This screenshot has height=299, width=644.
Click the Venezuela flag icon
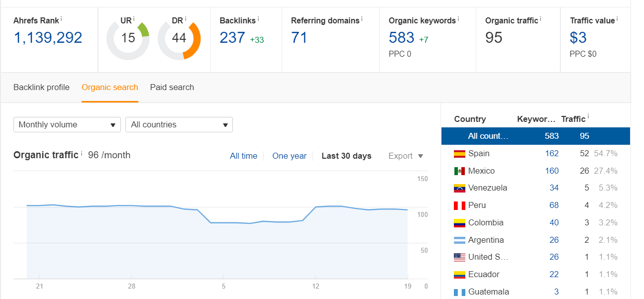click(x=459, y=188)
